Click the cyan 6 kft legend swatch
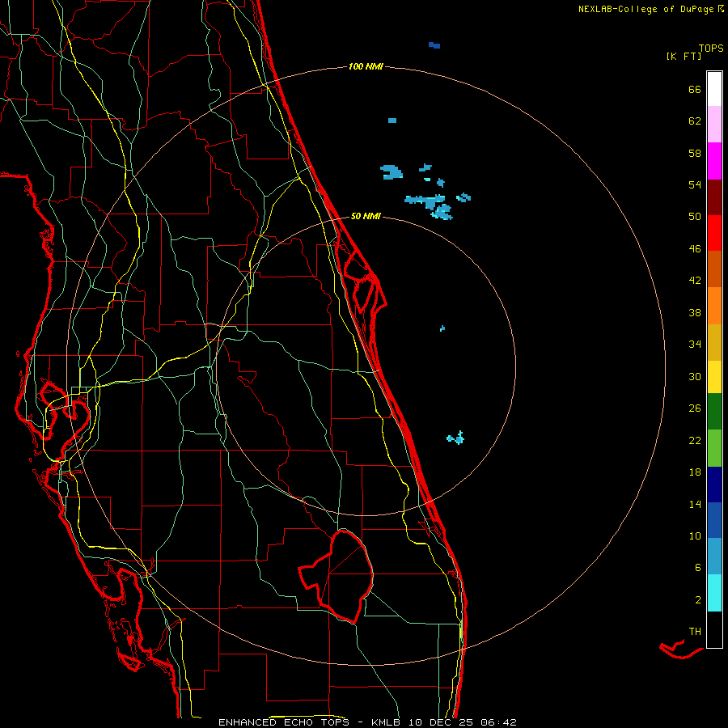 [714, 593]
